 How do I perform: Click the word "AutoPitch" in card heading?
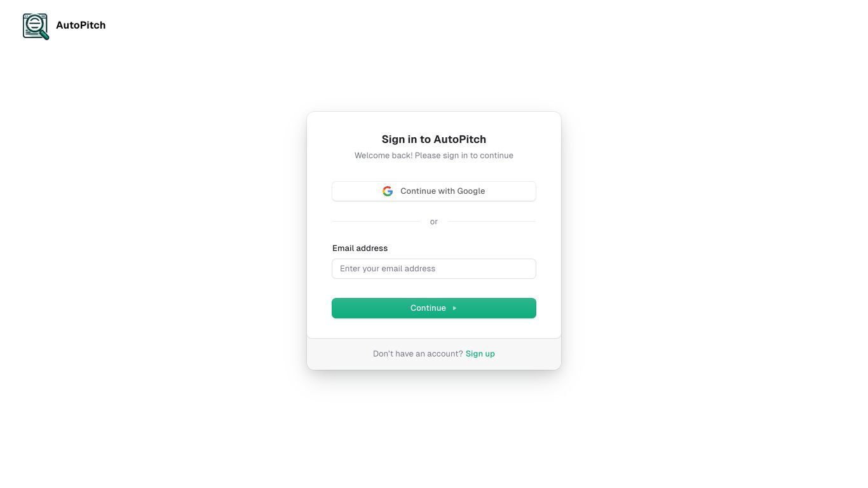(460, 139)
